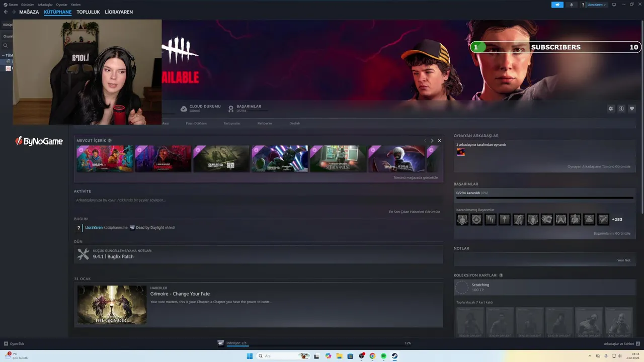The image size is (644, 362).
Task: Open the Tartışmalar tab
Action: (x=232, y=123)
